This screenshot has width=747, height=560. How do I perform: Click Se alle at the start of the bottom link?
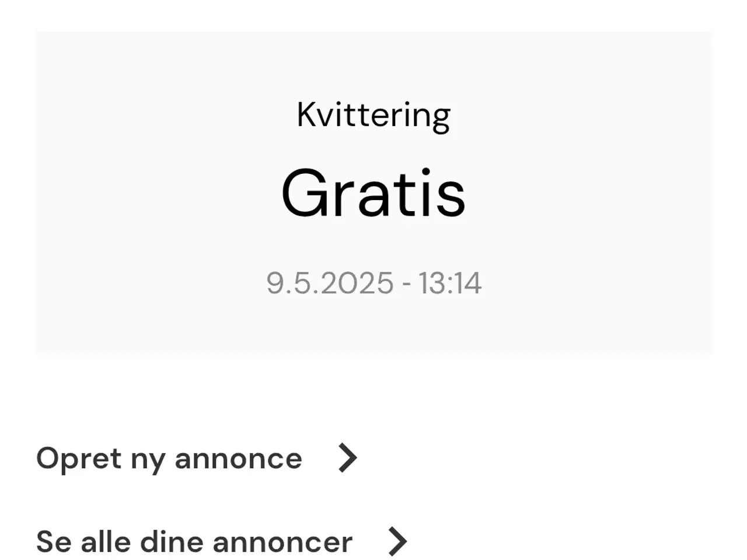[83, 542]
